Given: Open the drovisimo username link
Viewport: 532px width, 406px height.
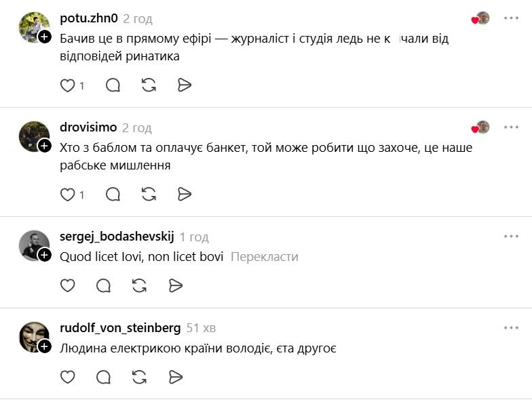Looking at the screenshot, I should [88, 127].
